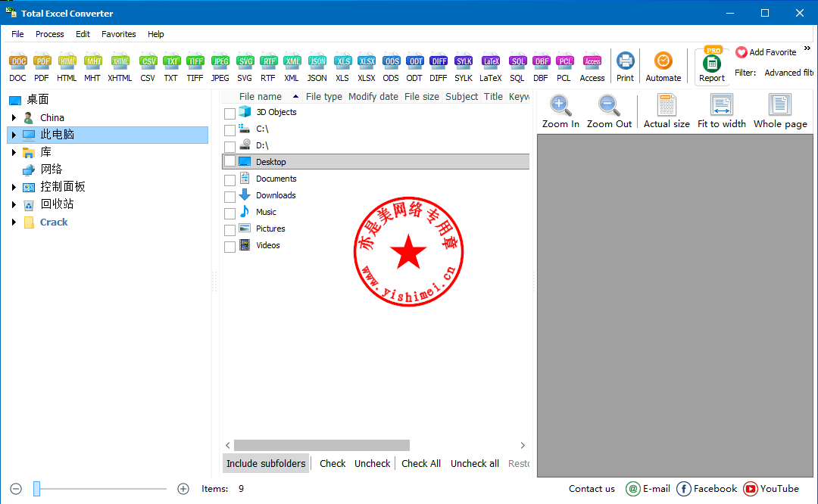Toggle Include subfolders button
The image size is (818, 504).
tap(266, 463)
